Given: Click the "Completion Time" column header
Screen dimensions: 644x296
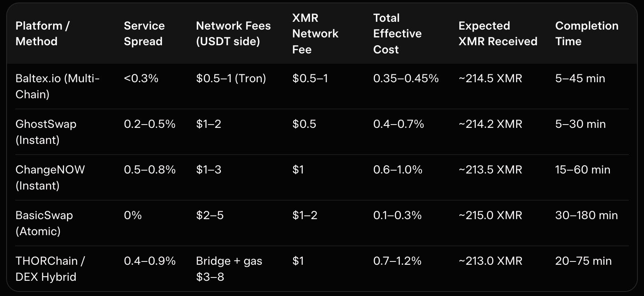Looking at the screenshot, I should pyautogui.click(x=586, y=34).
